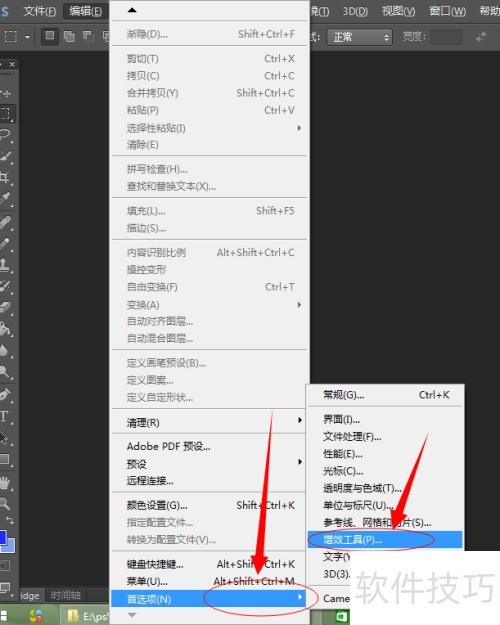Open the 文件(F) menu
This screenshot has width=500, height=625.
pyautogui.click(x=39, y=11)
